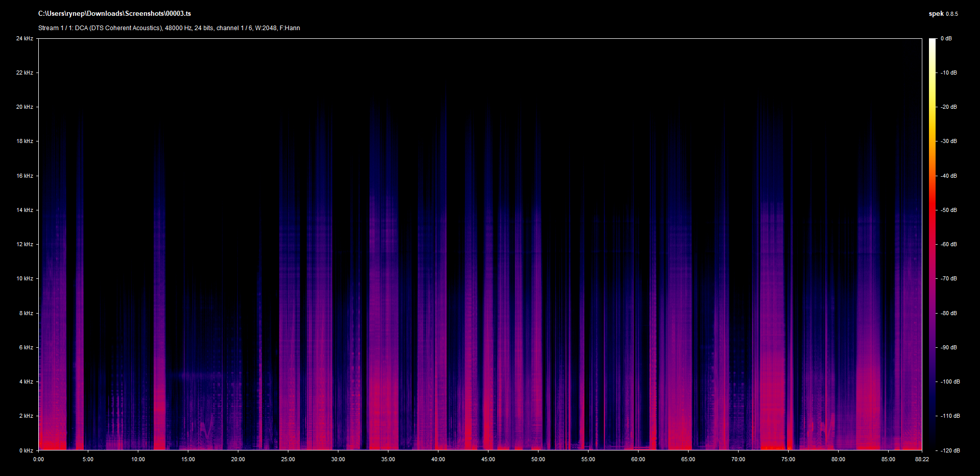The height and width of the screenshot is (476, 980).
Task: Click the -90 dB label on color scale
Action: click(x=949, y=347)
